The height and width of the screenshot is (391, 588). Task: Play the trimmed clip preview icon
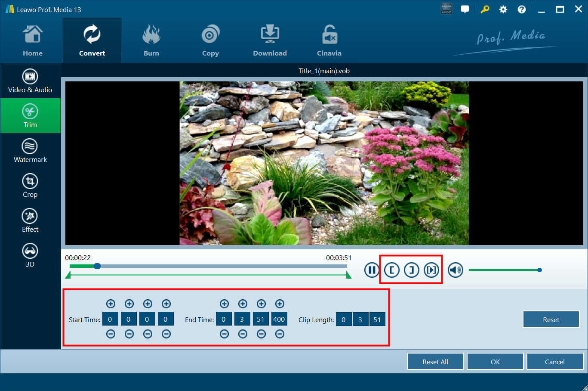pos(431,270)
